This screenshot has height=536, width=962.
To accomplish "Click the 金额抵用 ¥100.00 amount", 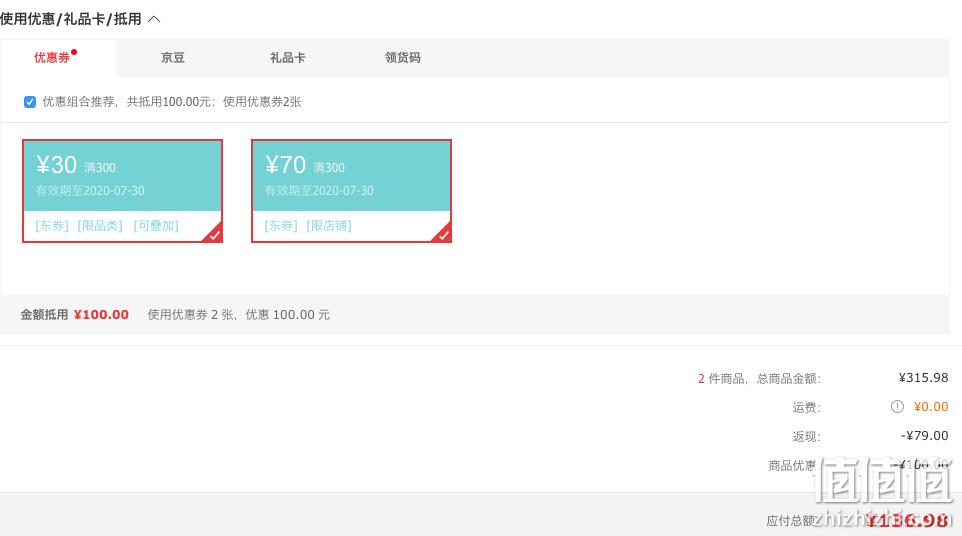I will click(x=101, y=315).
